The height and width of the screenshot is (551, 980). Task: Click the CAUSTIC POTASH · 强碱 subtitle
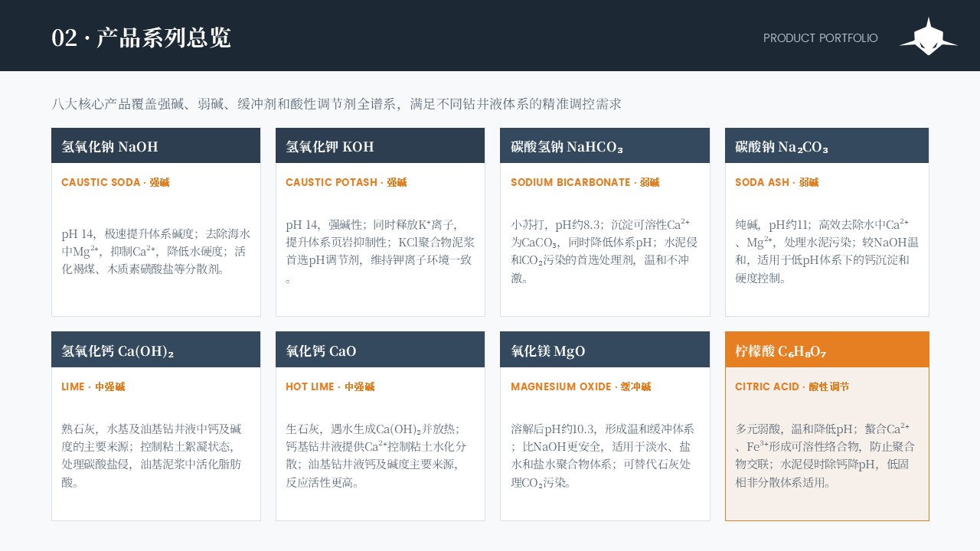[x=346, y=182]
